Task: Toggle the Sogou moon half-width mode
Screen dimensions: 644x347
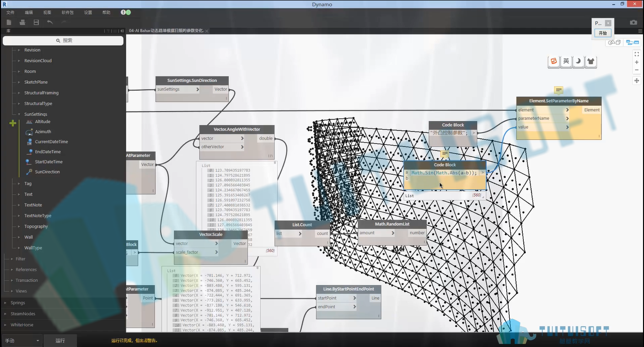Action: [x=578, y=62]
